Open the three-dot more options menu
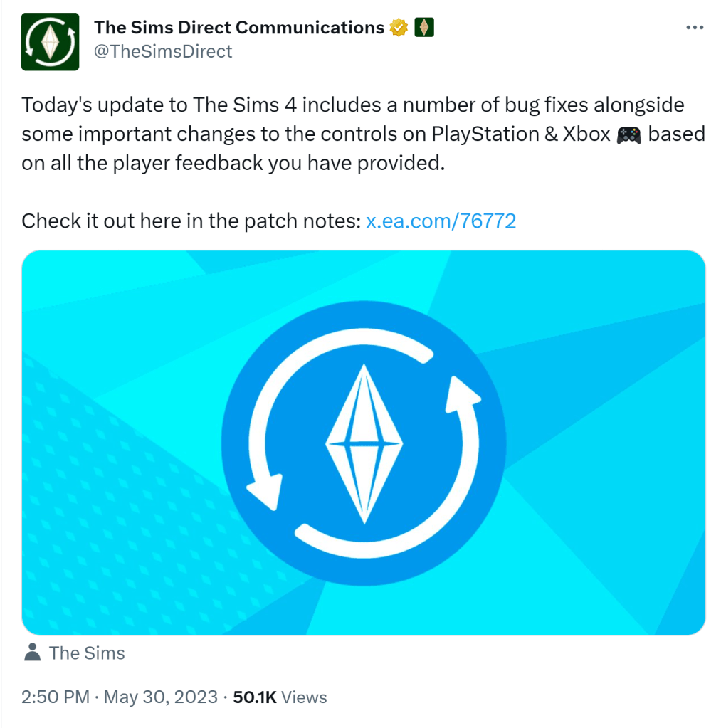 [694, 28]
